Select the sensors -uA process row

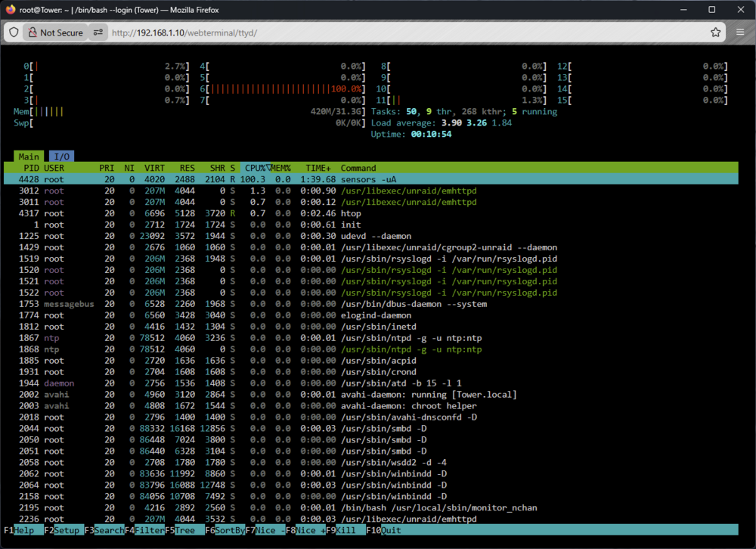point(370,179)
